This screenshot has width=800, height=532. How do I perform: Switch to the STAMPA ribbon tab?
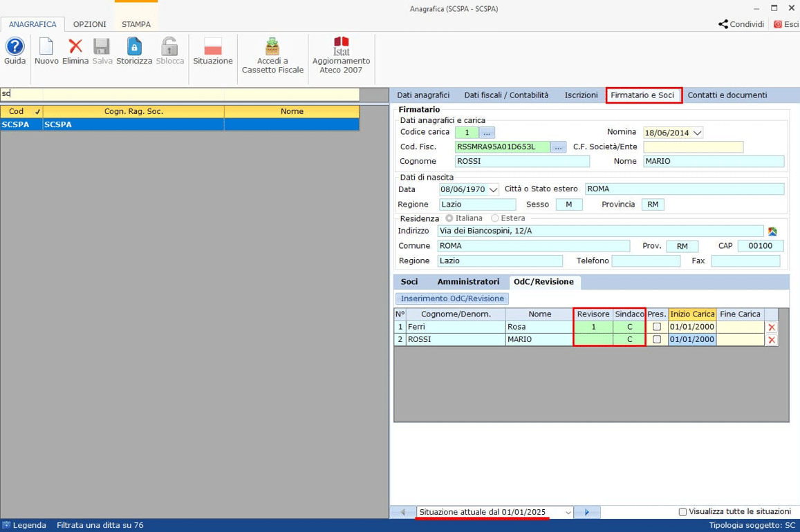pyautogui.click(x=136, y=24)
